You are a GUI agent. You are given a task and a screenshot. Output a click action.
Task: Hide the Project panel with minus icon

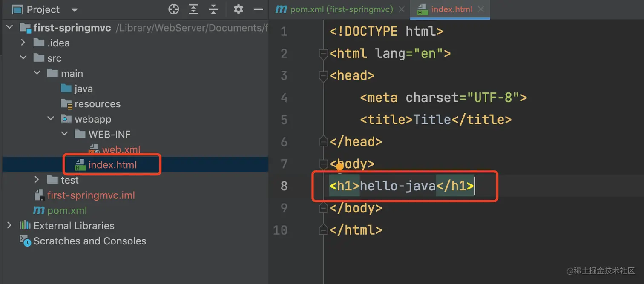(258, 9)
